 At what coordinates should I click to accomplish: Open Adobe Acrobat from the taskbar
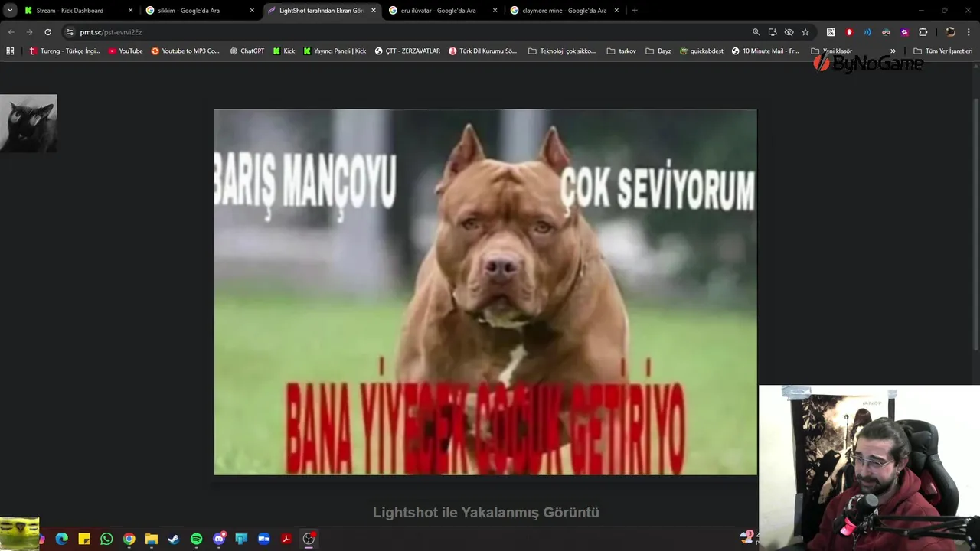point(286,539)
